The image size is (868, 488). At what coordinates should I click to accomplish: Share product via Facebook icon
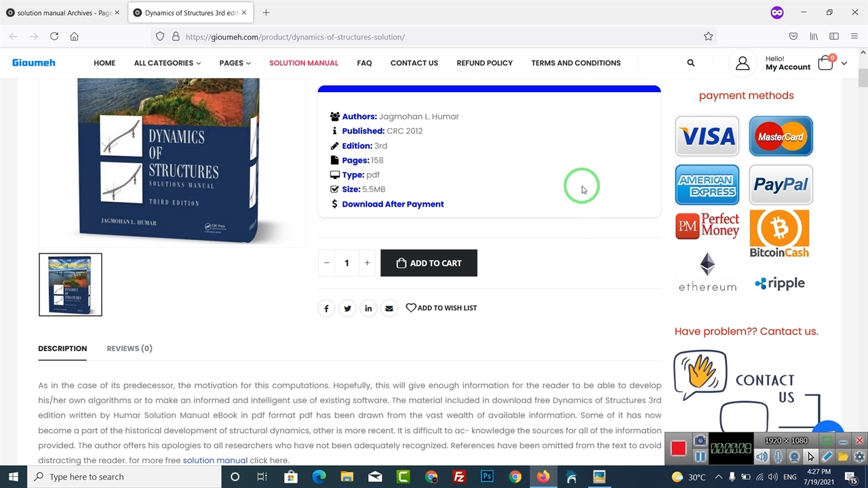point(326,308)
